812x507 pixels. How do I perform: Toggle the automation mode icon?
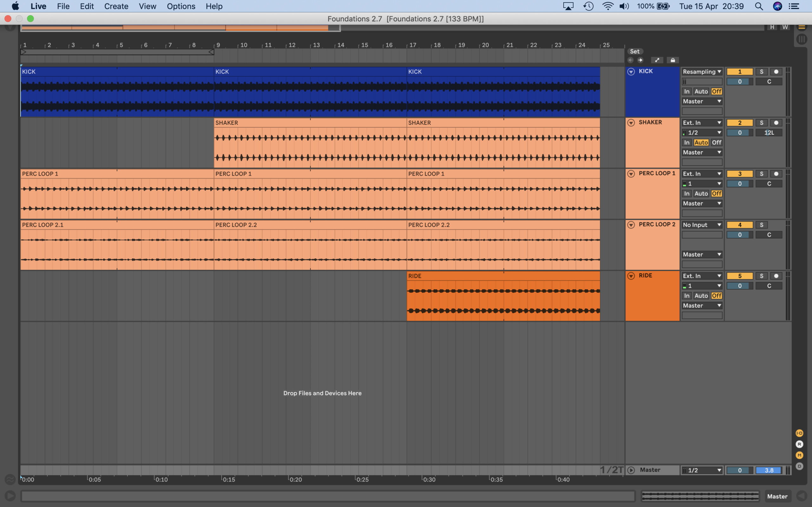[657, 60]
